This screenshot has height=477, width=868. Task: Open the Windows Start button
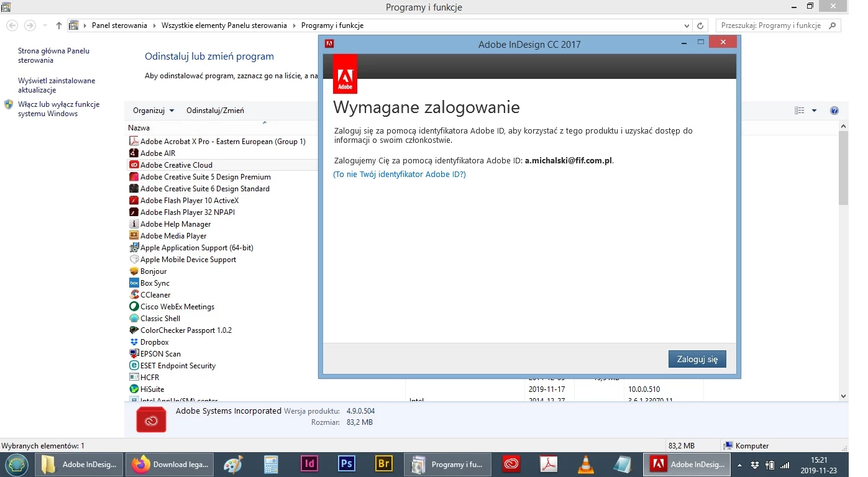coord(16,464)
